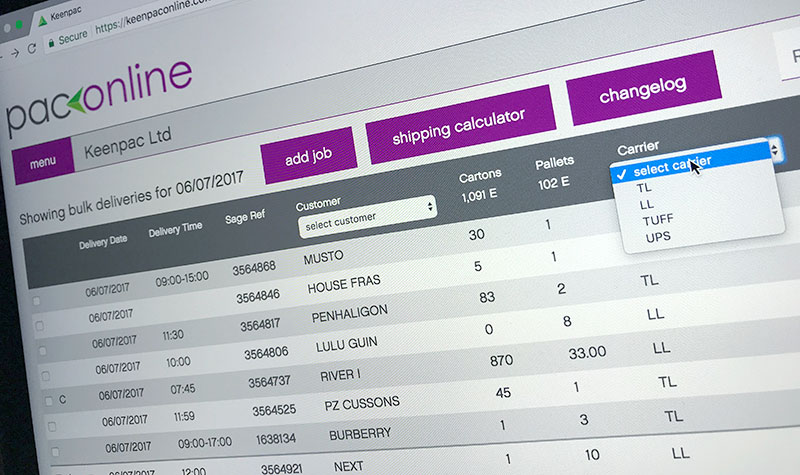Click delivery time 07:45
The image size is (800, 475).
click(x=183, y=389)
